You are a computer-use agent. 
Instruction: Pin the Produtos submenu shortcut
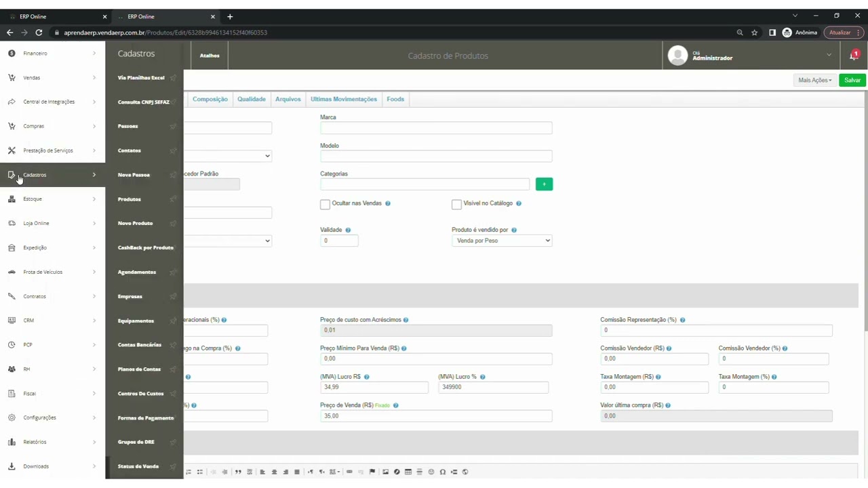tap(173, 199)
